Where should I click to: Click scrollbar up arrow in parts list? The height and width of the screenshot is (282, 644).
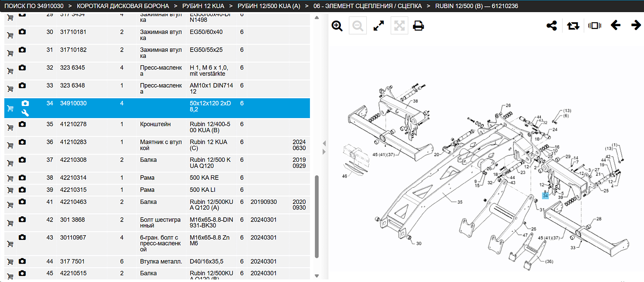click(317, 18)
